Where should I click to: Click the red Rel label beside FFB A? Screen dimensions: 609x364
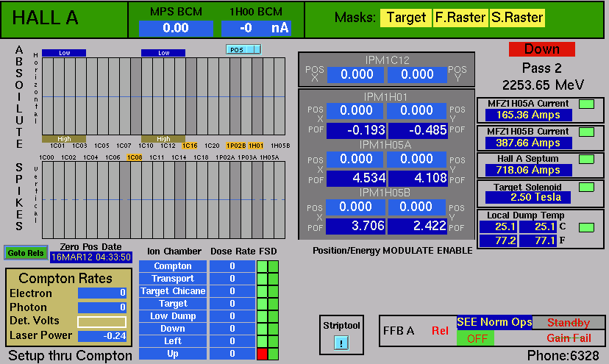click(440, 331)
